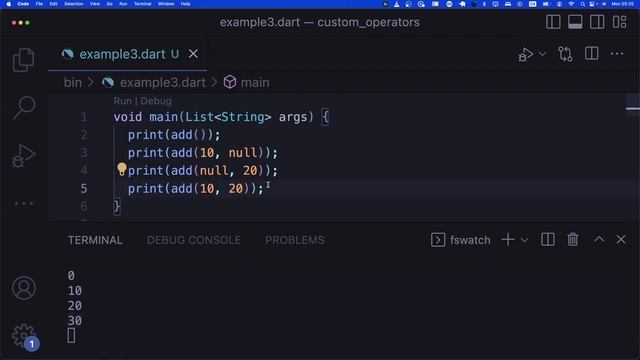This screenshot has width=640, height=360.
Task: Open the Run menu in menu bar
Action: pyautogui.click(x=123, y=4)
